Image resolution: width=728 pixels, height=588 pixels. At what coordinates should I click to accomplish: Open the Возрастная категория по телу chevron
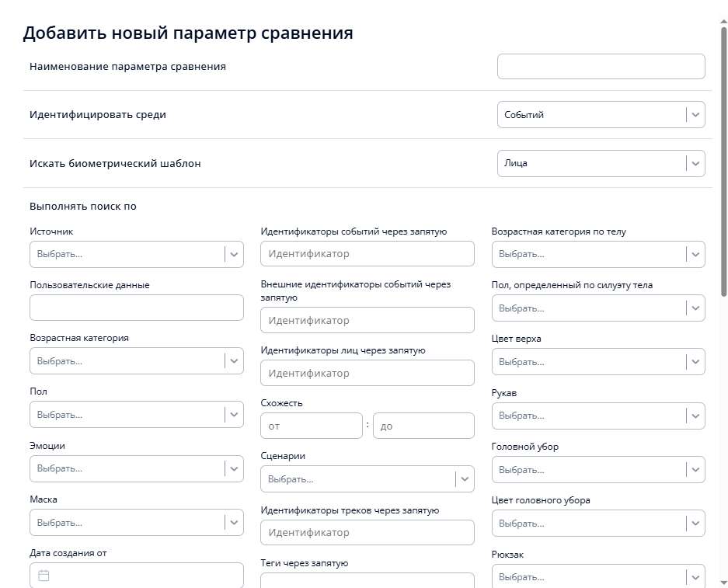coord(694,253)
